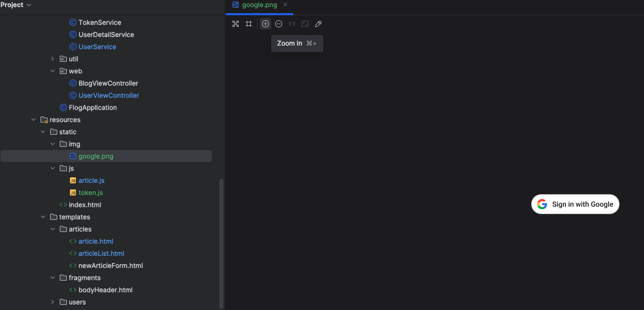Click the google.png image file icon
This screenshot has height=310, width=644.
pos(73,156)
